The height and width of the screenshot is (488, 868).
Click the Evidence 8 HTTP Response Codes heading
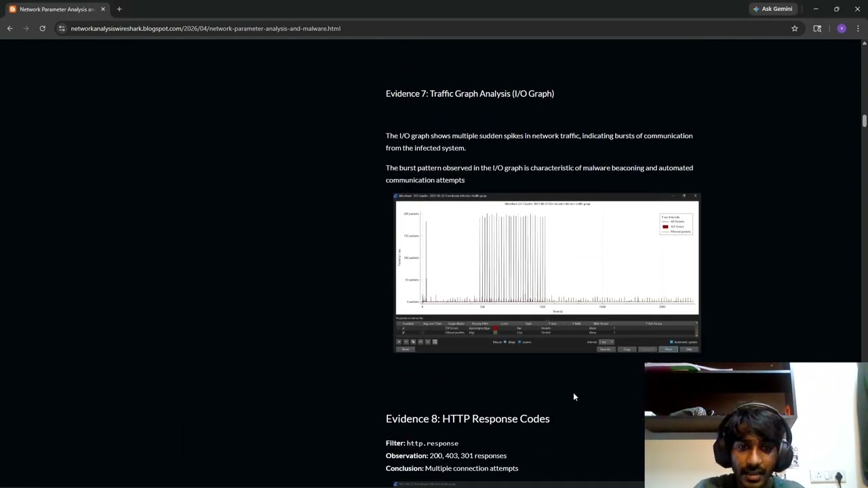click(468, 419)
